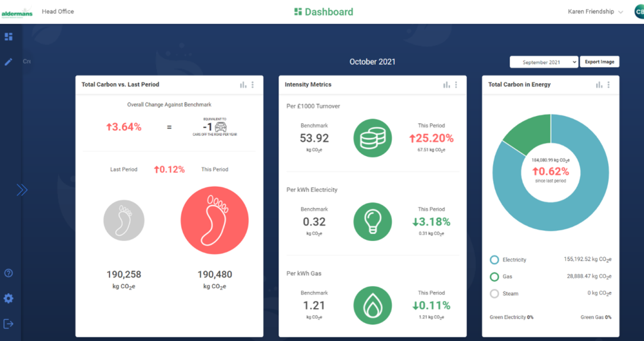Screen dimensions: 644x341
Task: Open Karen Friendship user dropdown
Action: 596,11
